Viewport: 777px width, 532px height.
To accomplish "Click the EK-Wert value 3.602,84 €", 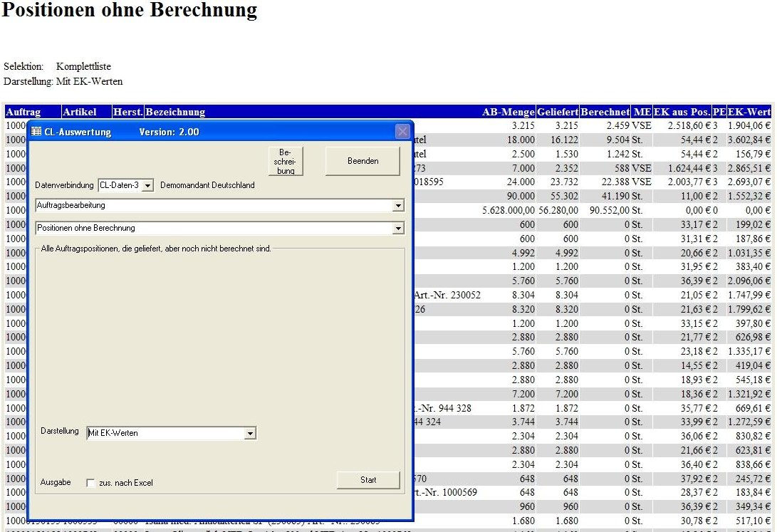I will 749,140.
